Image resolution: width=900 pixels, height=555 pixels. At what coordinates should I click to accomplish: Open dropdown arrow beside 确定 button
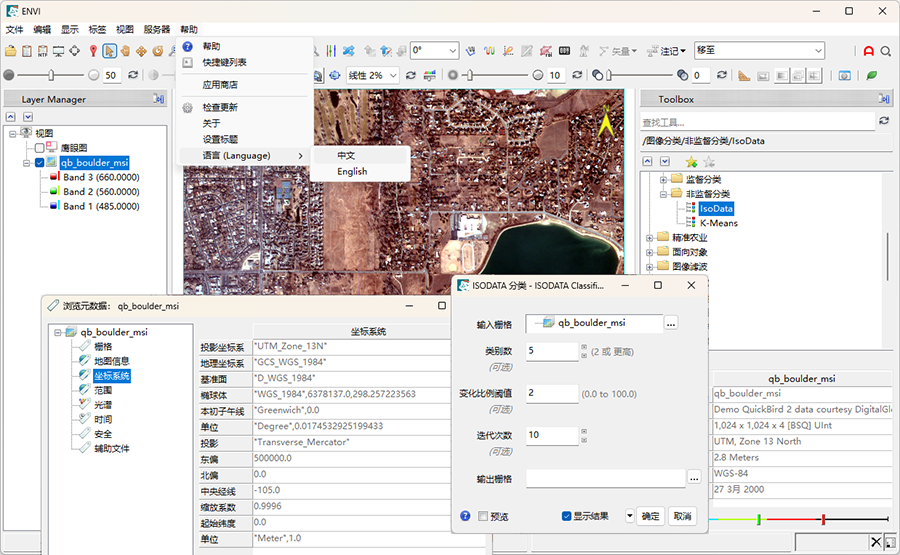pos(630,515)
